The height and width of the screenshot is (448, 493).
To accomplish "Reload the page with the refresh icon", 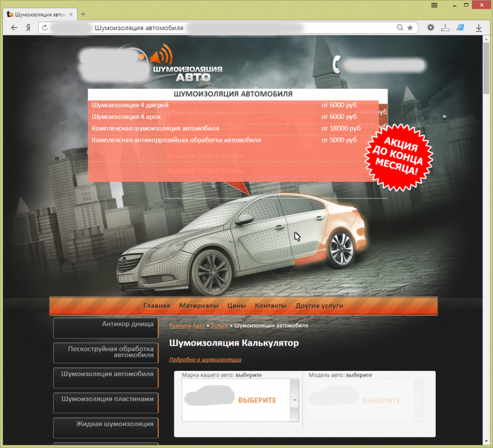I will click(x=44, y=28).
